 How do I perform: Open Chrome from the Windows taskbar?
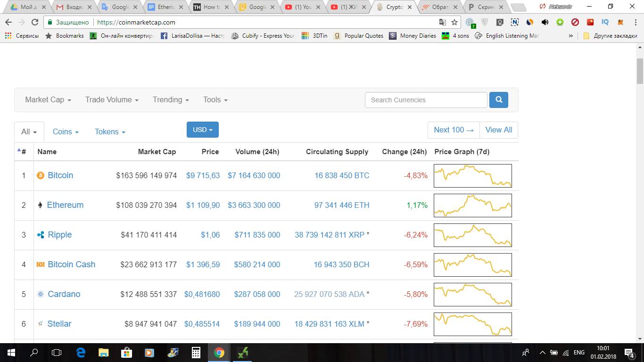coord(219,352)
